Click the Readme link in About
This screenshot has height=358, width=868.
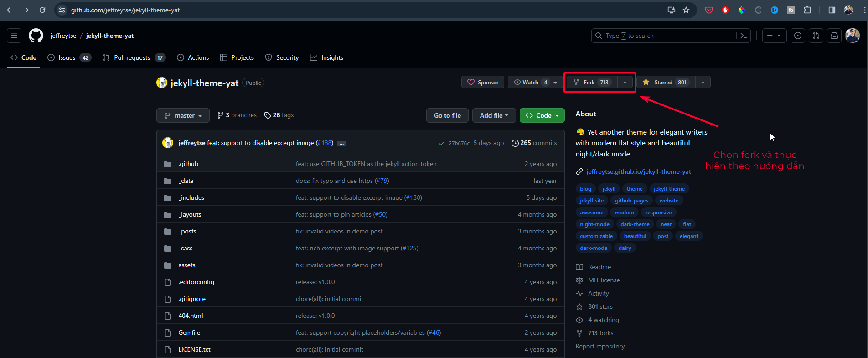[x=594, y=267]
